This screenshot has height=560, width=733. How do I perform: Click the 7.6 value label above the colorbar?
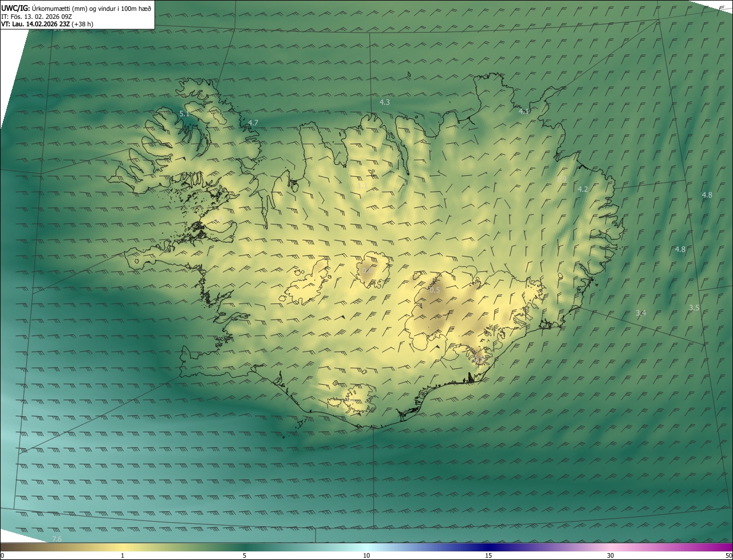tap(57, 539)
